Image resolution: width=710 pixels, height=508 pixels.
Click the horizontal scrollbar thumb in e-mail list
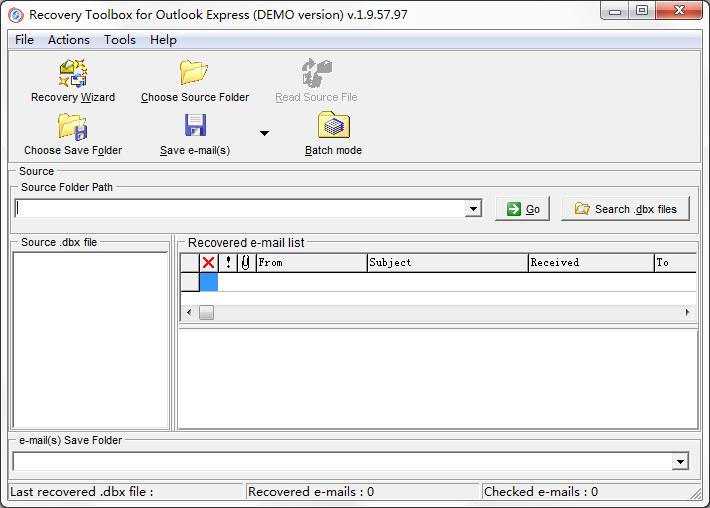tap(206, 312)
